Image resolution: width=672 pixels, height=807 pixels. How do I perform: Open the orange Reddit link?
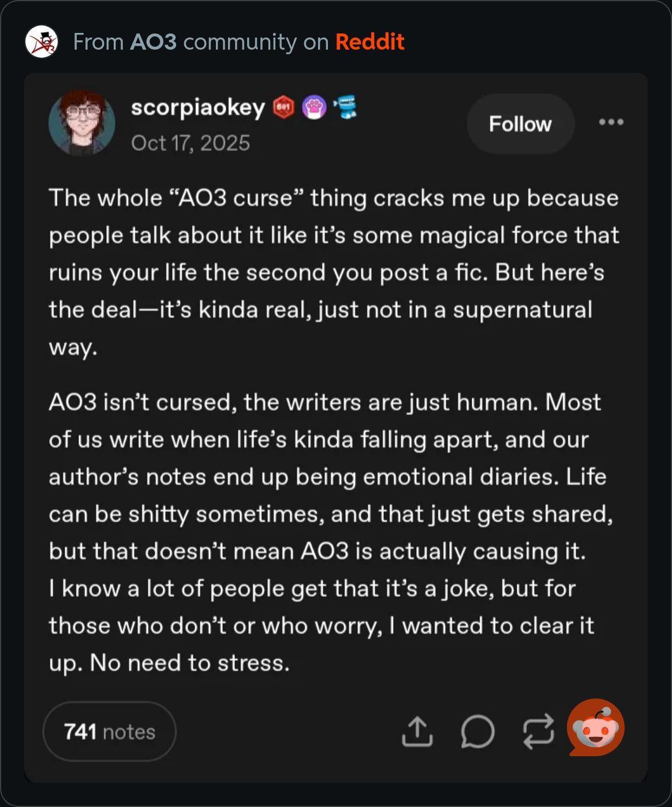(369, 42)
